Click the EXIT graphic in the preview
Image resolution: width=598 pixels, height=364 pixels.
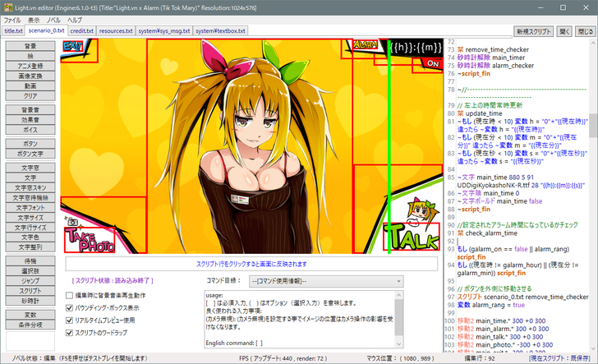click(73, 46)
